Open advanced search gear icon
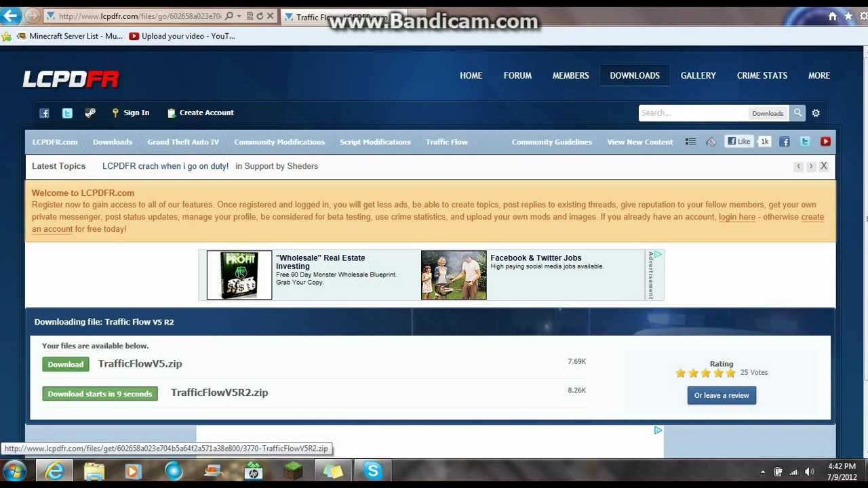The width and height of the screenshot is (868, 488). [x=816, y=113]
